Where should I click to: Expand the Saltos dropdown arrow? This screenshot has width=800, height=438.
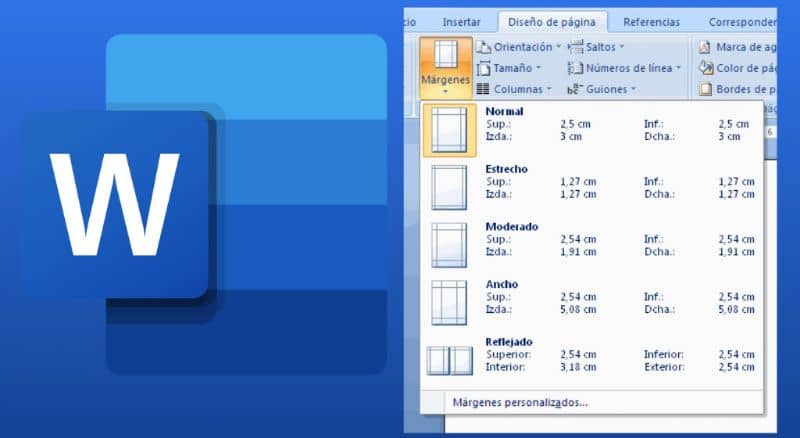(621, 47)
